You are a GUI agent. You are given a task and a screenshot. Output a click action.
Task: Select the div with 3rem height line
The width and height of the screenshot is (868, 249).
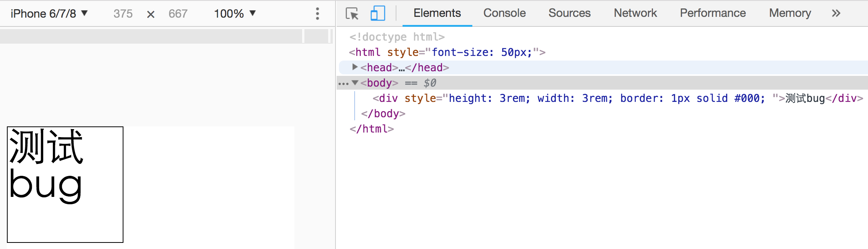click(618, 98)
